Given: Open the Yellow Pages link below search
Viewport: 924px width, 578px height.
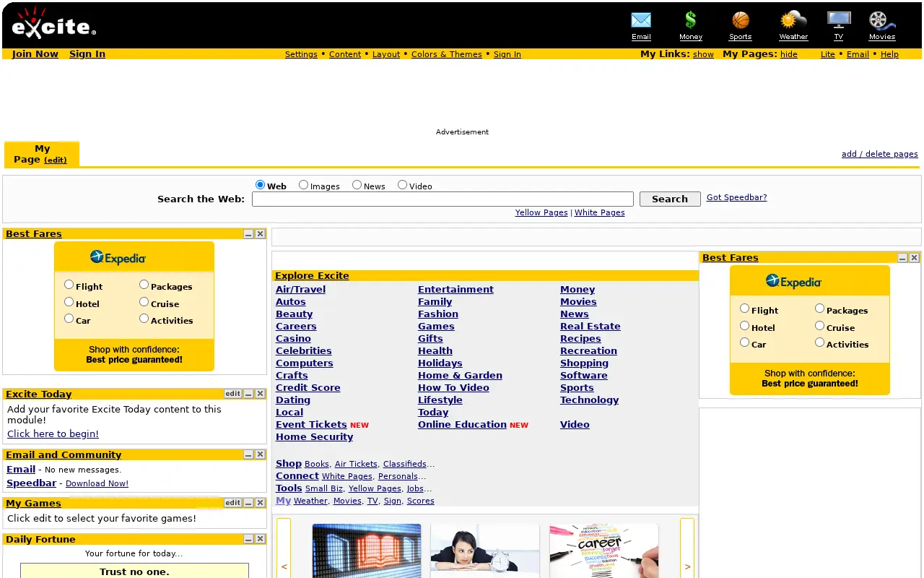Looking at the screenshot, I should [541, 212].
